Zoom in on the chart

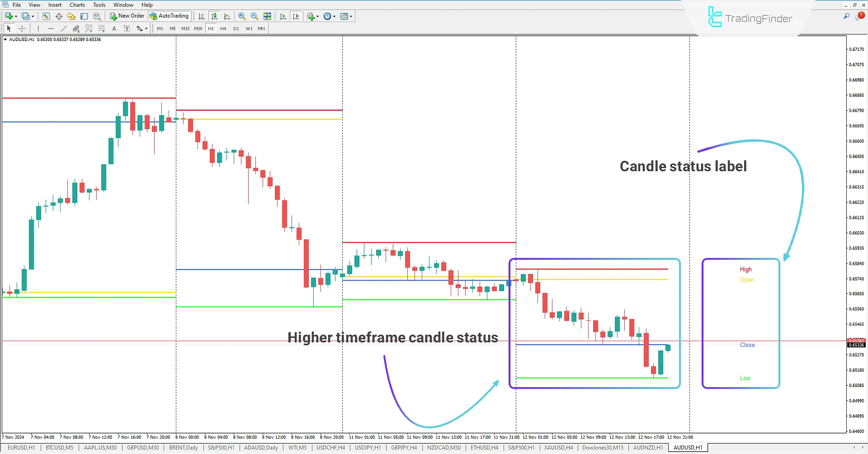pyautogui.click(x=242, y=16)
